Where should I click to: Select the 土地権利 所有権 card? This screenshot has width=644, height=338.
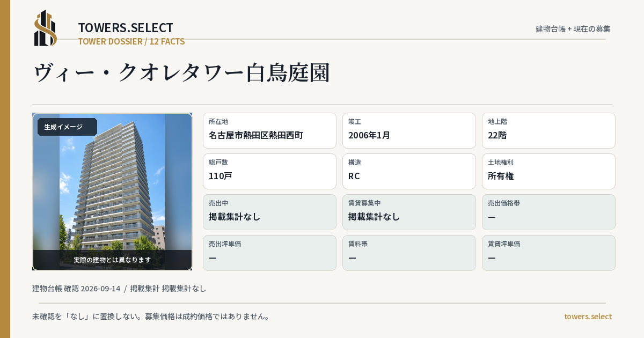point(548,171)
